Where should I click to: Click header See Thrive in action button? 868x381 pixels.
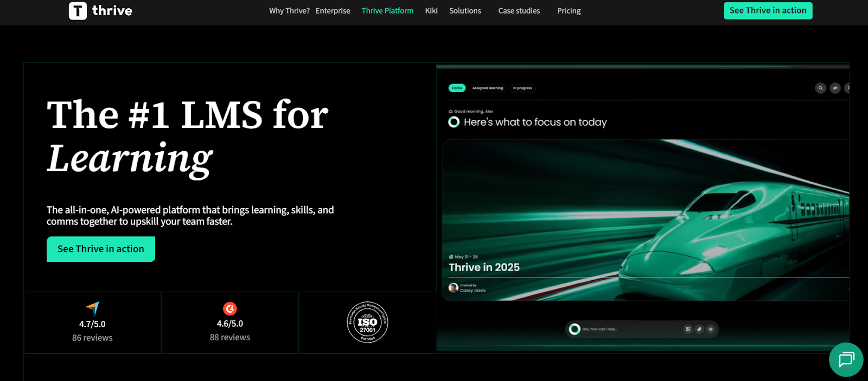pos(768,11)
